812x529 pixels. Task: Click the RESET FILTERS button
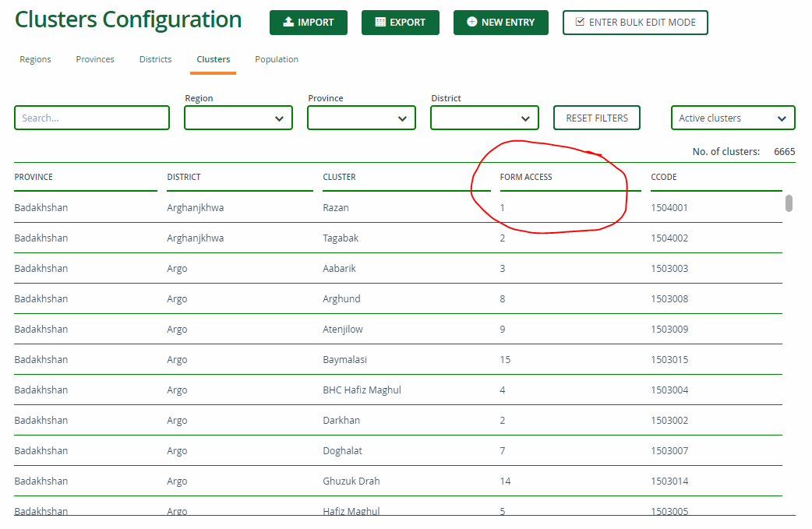coord(596,118)
